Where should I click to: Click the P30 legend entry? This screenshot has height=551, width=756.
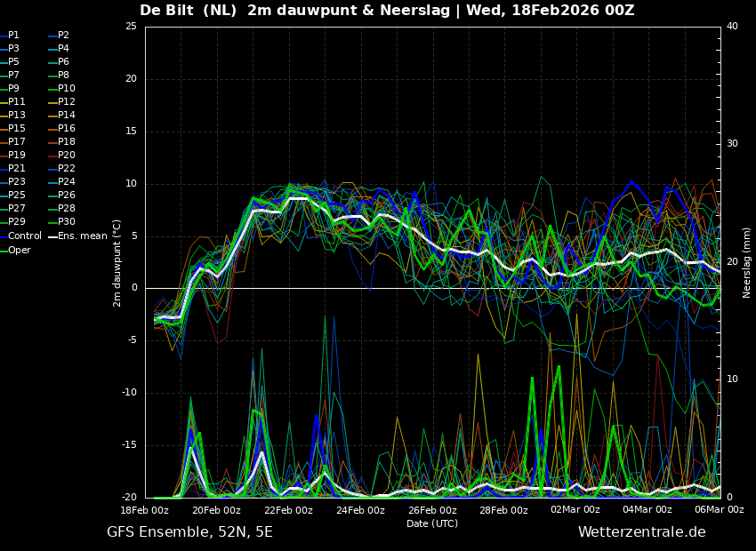point(66,222)
